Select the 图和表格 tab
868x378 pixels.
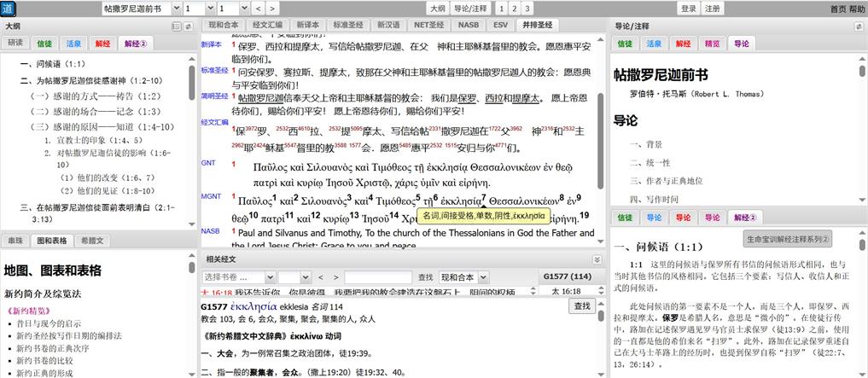pyautogui.click(x=52, y=241)
